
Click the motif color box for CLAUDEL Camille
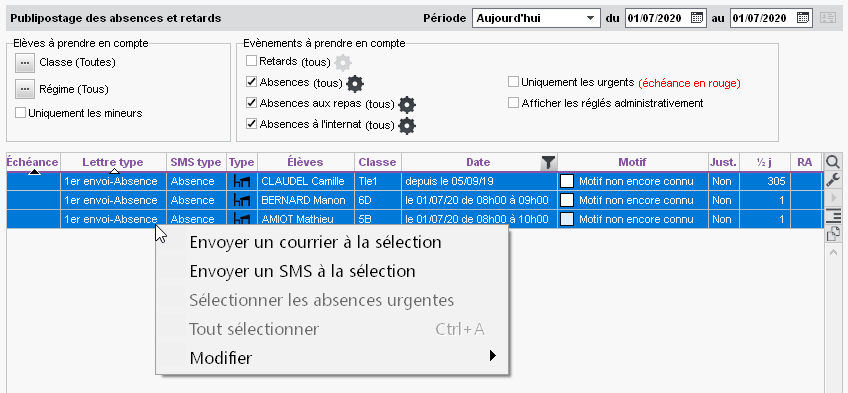(567, 181)
